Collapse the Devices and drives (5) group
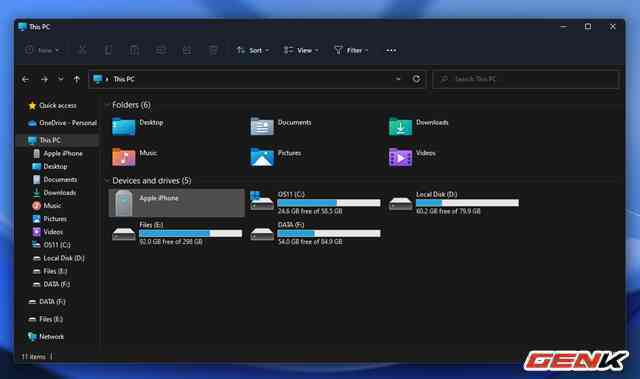This screenshot has height=379, width=640. click(107, 181)
